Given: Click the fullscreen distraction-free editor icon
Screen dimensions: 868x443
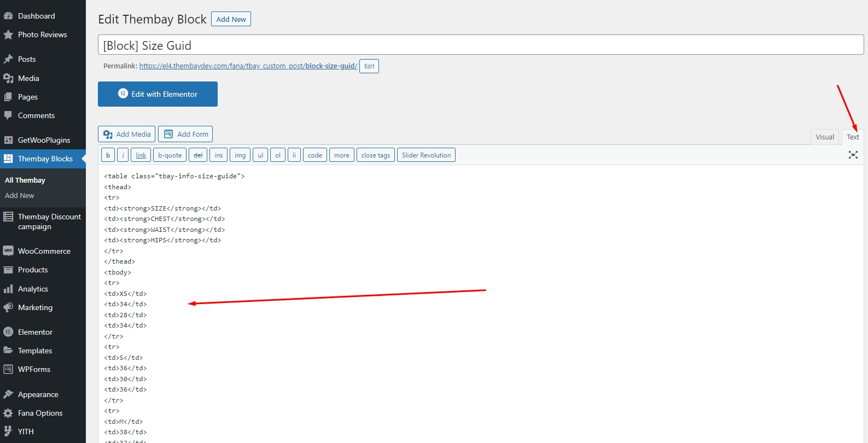Looking at the screenshot, I should tap(853, 155).
